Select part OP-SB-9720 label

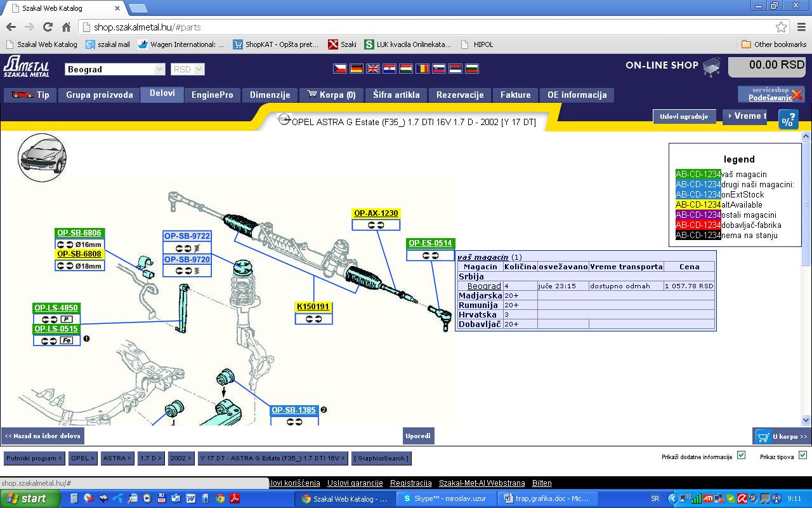pos(187,260)
